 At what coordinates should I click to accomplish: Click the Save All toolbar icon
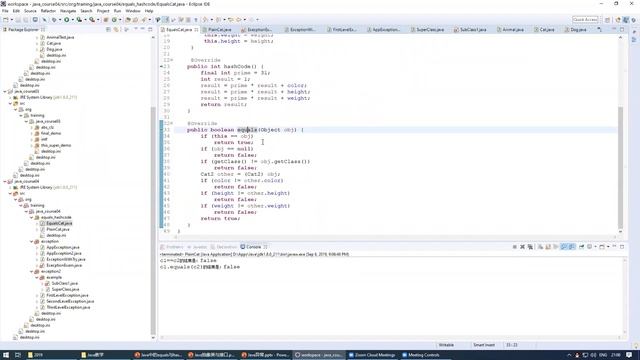[x=25, y=20]
